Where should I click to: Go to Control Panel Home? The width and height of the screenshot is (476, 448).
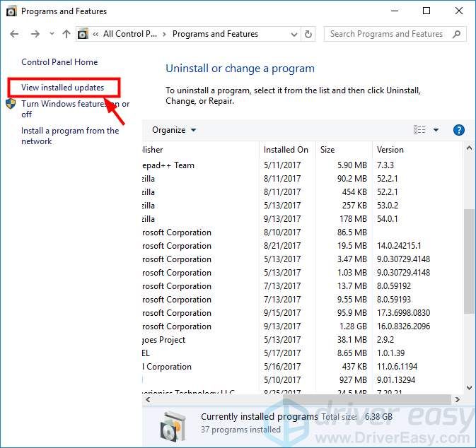59,62
